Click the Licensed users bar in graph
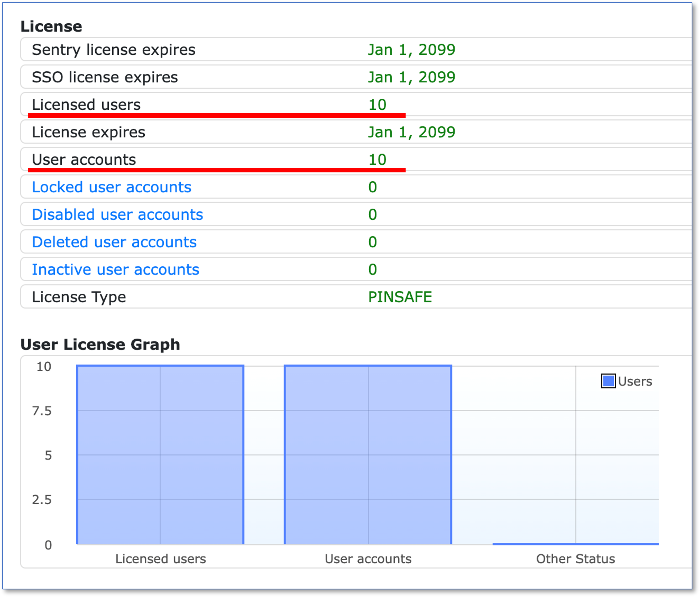The height and width of the screenshot is (597, 700). click(160, 455)
